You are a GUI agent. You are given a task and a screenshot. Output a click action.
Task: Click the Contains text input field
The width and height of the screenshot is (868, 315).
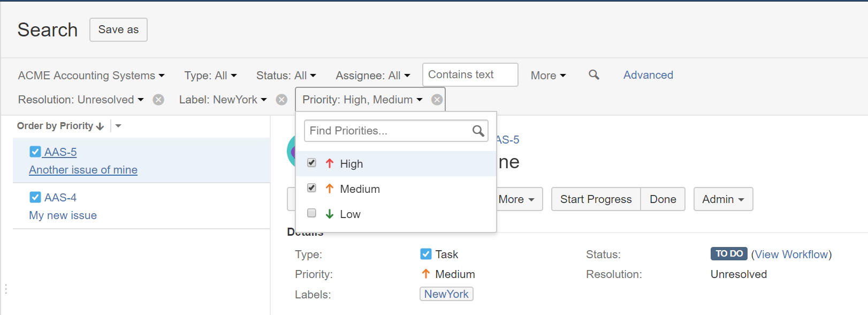pyautogui.click(x=470, y=75)
